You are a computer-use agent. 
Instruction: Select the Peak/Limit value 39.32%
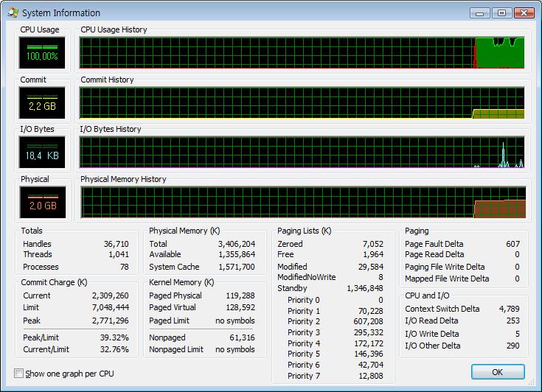[x=114, y=337]
